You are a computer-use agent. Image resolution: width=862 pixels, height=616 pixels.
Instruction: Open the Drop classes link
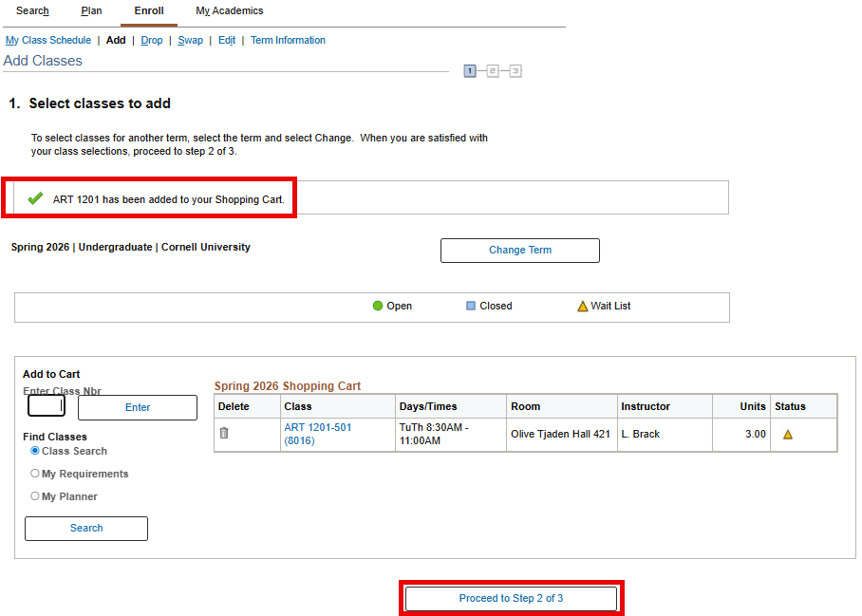[x=152, y=40]
